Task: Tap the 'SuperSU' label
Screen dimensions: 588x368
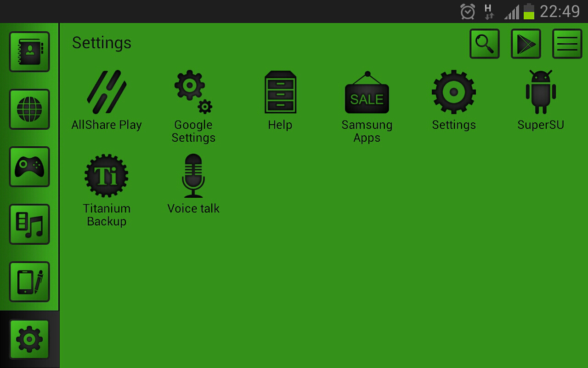Action: tap(541, 125)
